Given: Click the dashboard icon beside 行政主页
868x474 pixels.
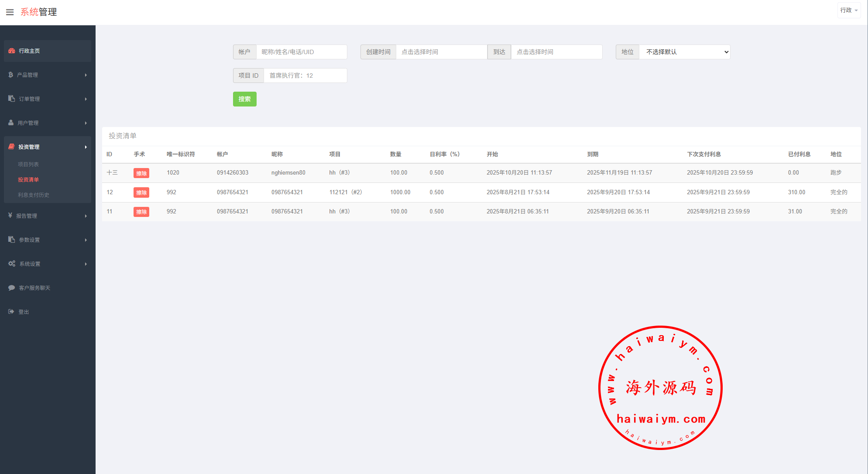Looking at the screenshot, I should (x=12, y=51).
